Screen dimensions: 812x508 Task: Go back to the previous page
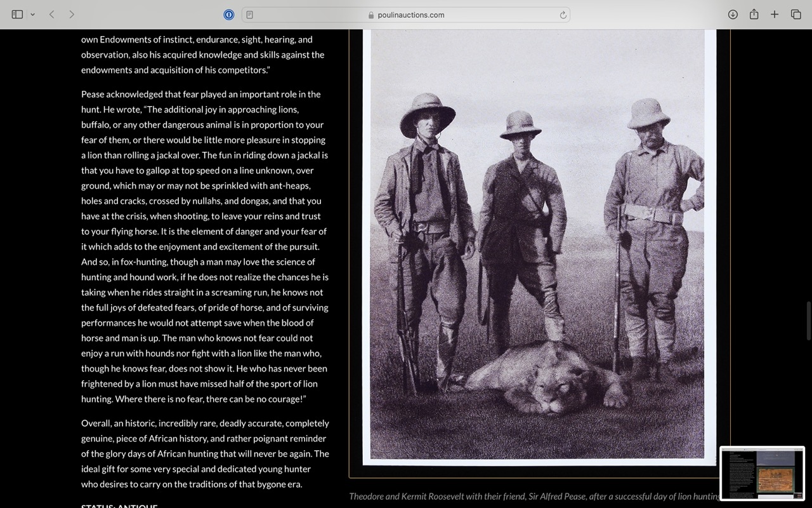coord(51,14)
